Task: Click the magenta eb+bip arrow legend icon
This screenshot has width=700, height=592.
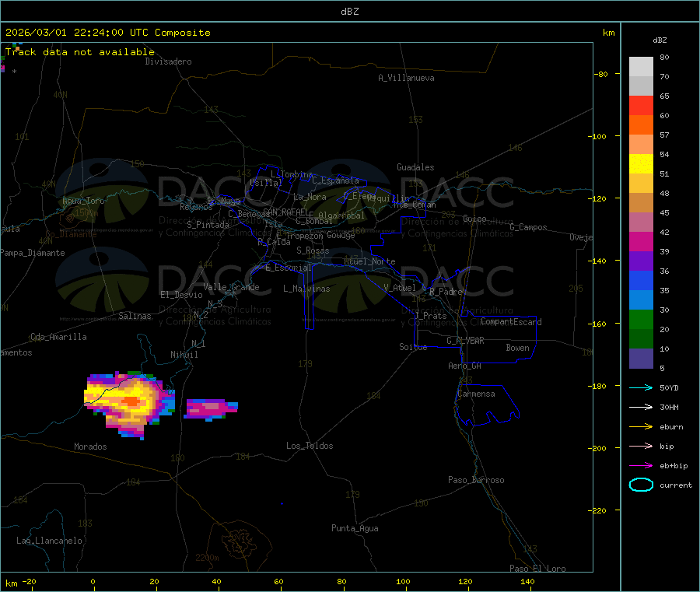Action: point(641,465)
